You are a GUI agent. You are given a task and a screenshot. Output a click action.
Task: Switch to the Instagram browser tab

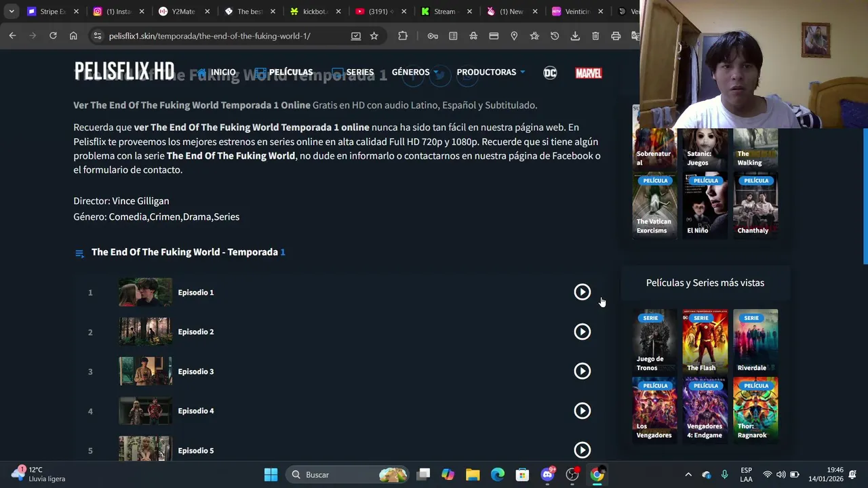(117, 12)
